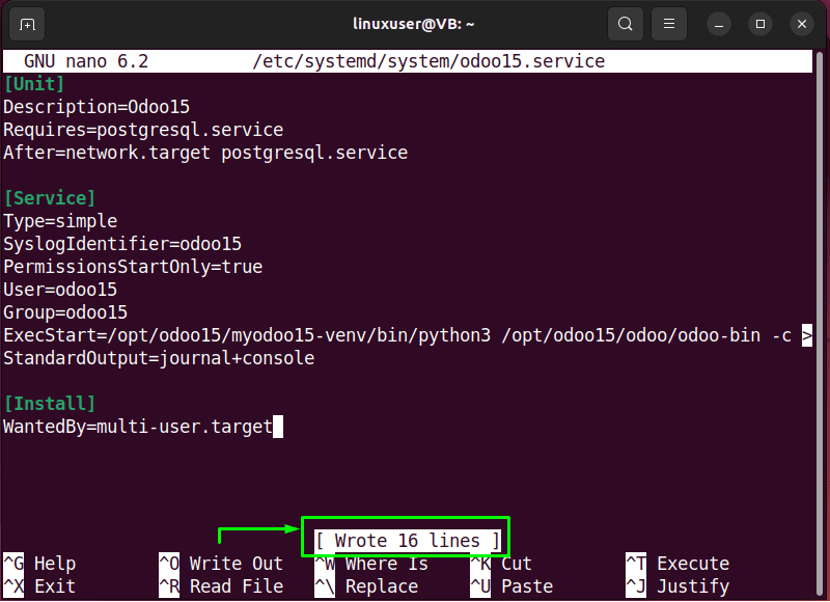Click the User=odoo15 line
This screenshot has width=830, height=602.
pyautogui.click(x=60, y=290)
